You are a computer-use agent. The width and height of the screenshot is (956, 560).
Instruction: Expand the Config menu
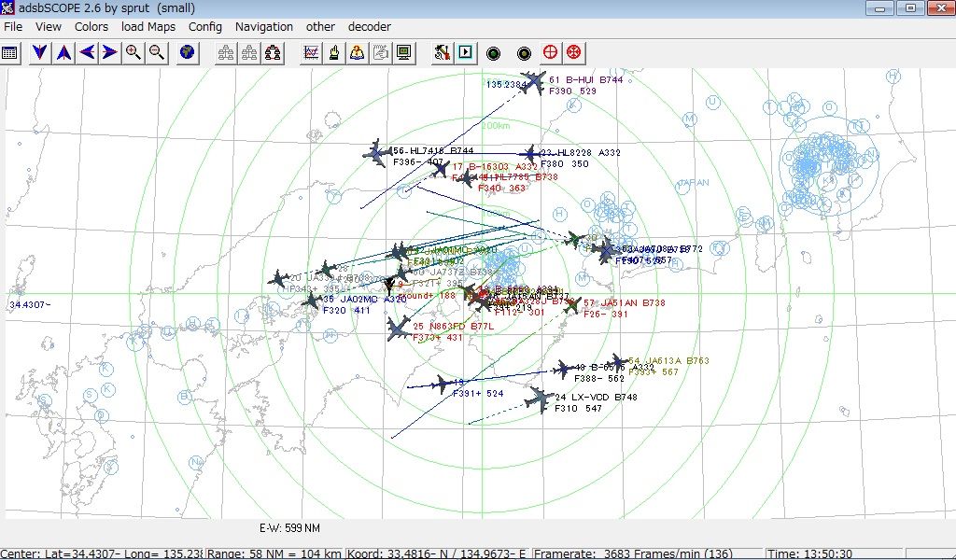pos(204,27)
